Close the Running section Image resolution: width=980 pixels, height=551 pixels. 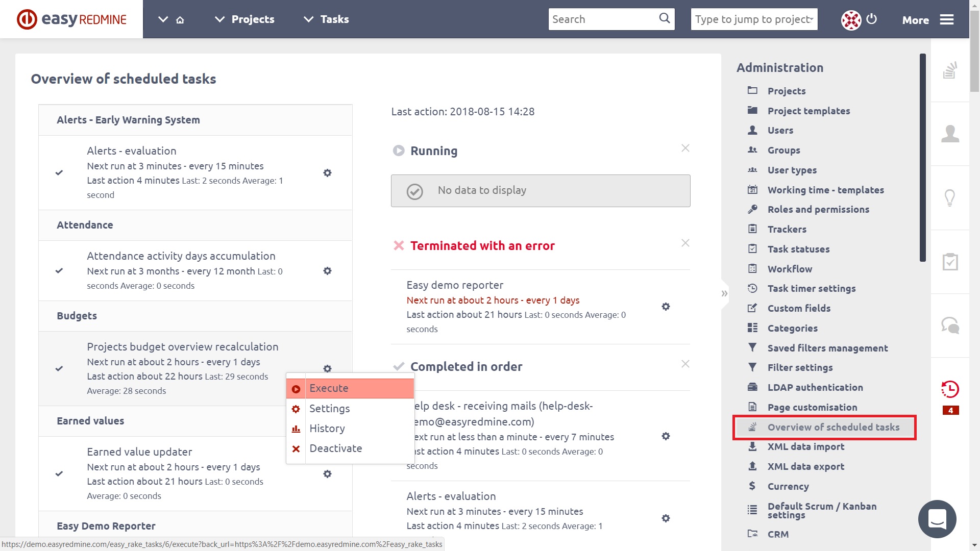click(x=685, y=148)
